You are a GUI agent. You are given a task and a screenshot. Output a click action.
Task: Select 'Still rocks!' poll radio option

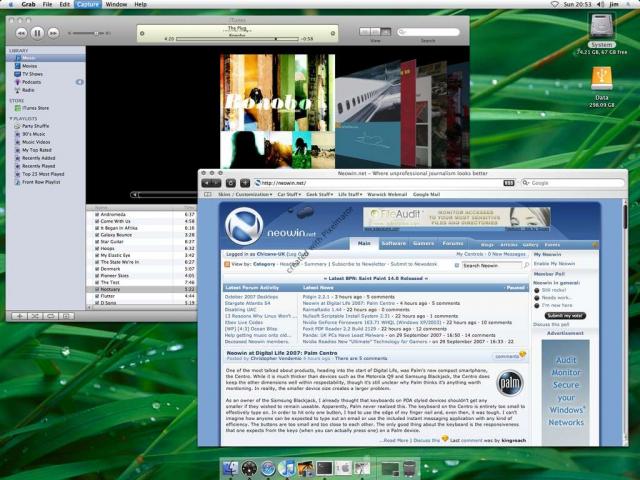537,290
